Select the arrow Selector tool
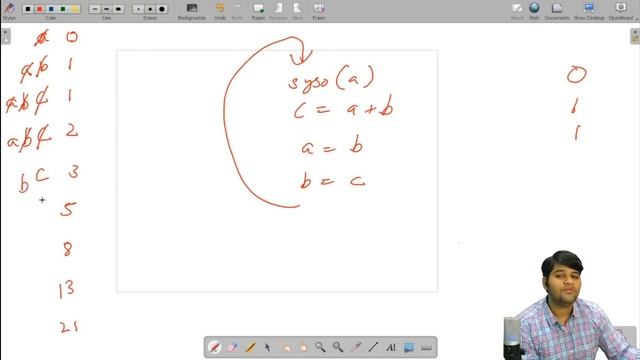Image resolution: width=640 pixels, height=360 pixels. click(267, 347)
